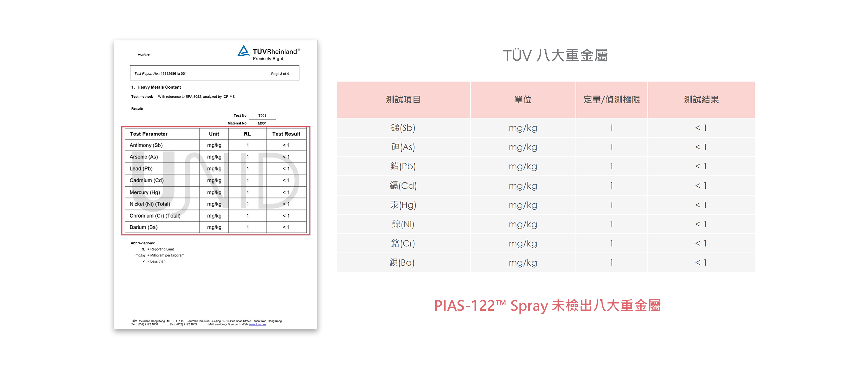Click the < 1 result in 鋇(Ba) row

(x=701, y=262)
